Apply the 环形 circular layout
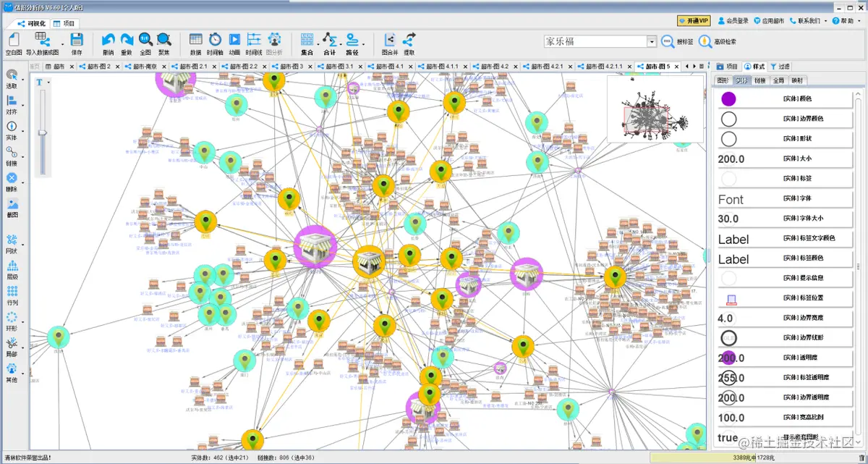This screenshot has height=464, width=868. point(12,321)
